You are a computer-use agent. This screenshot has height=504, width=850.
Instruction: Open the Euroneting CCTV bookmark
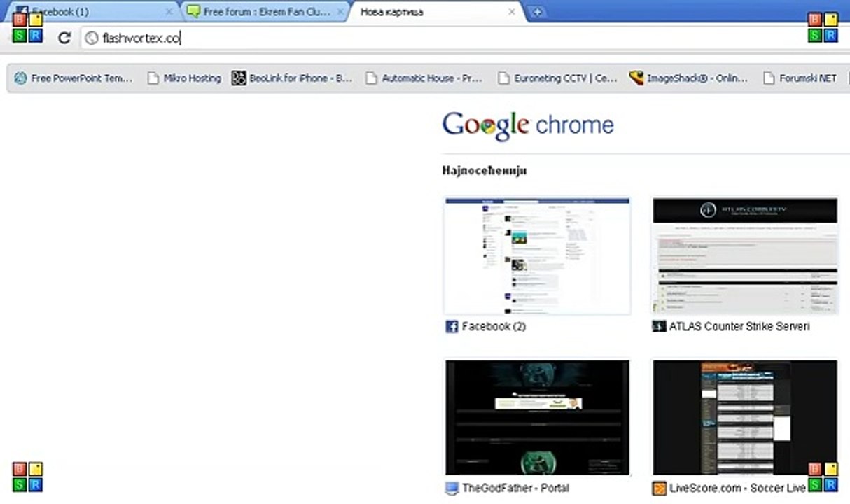click(557, 78)
